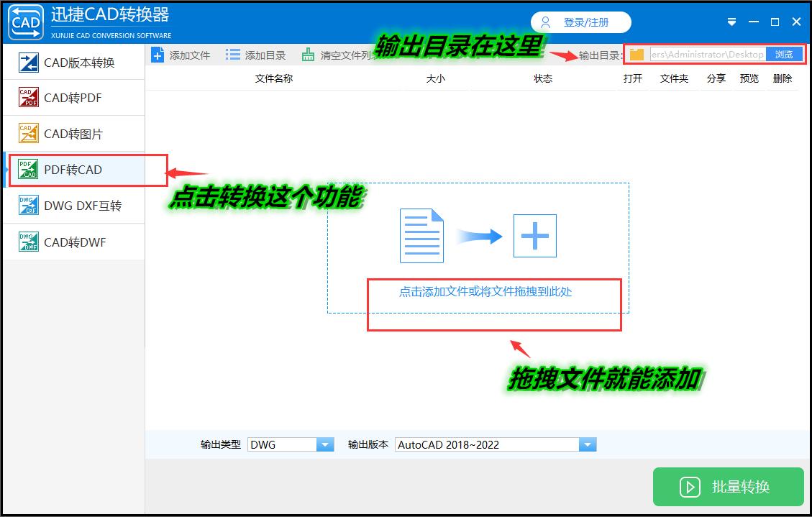Open the 输出版本 AutoCAD version dropdown

(588, 444)
